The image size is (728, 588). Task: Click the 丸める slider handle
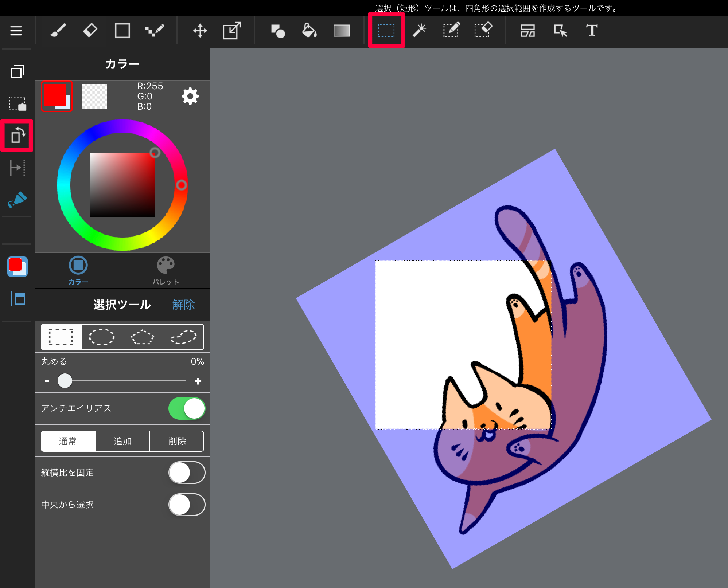[65, 381]
